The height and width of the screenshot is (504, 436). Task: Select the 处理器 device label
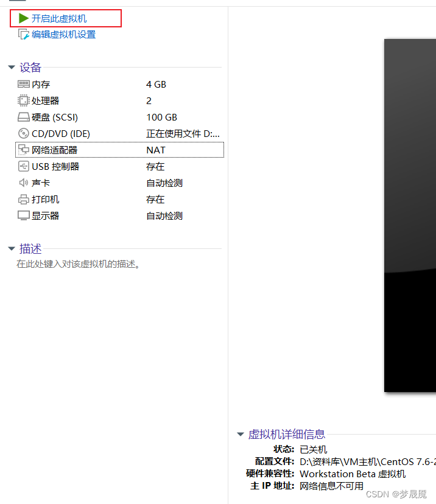click(45, 101)
